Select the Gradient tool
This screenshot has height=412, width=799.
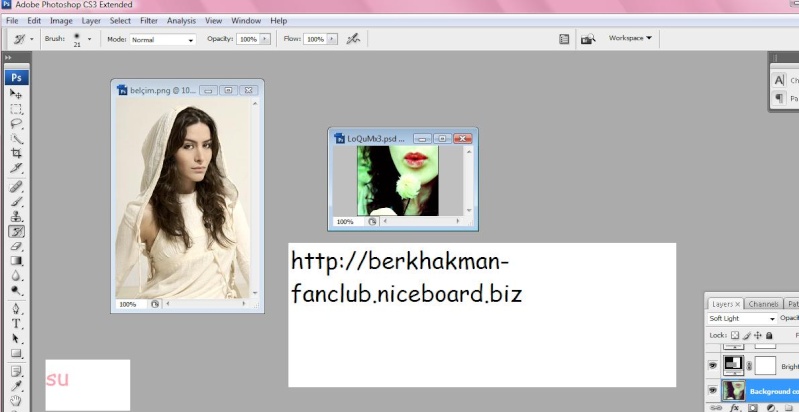click(16, 261)
